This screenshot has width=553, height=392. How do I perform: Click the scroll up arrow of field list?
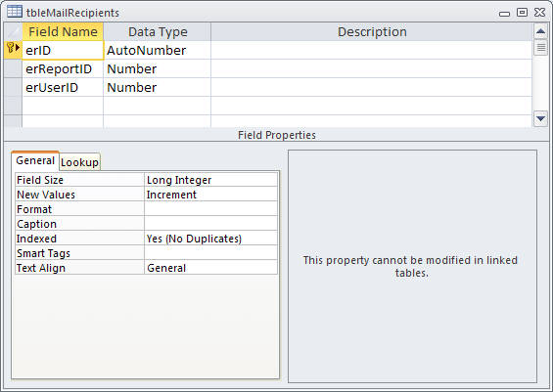[540, 31]
